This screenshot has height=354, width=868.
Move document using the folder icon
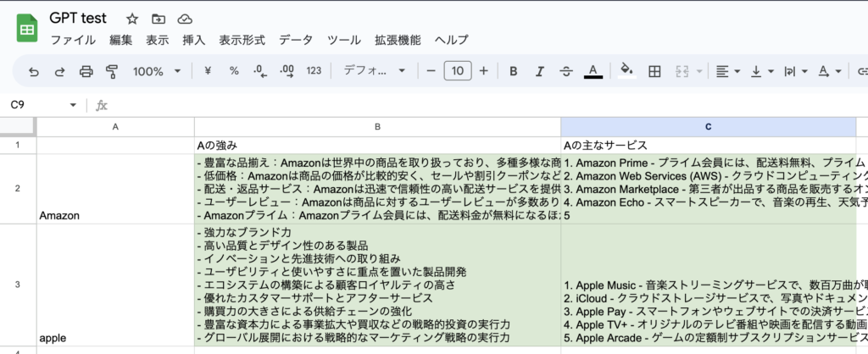coord(159,19)
